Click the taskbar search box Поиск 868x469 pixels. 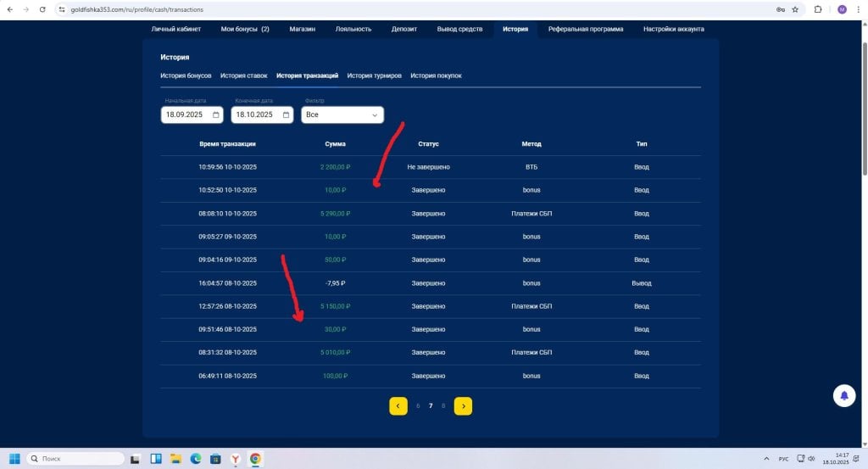coord(75,459)
